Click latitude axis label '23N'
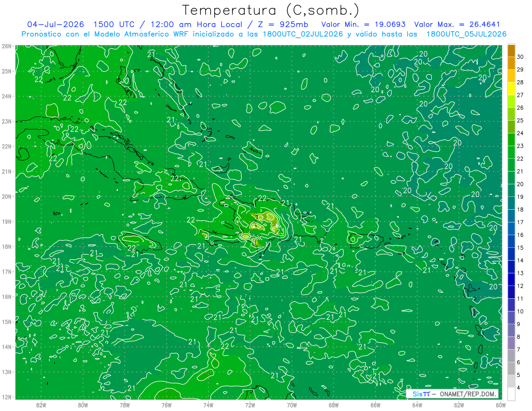 tap(6, 121)
